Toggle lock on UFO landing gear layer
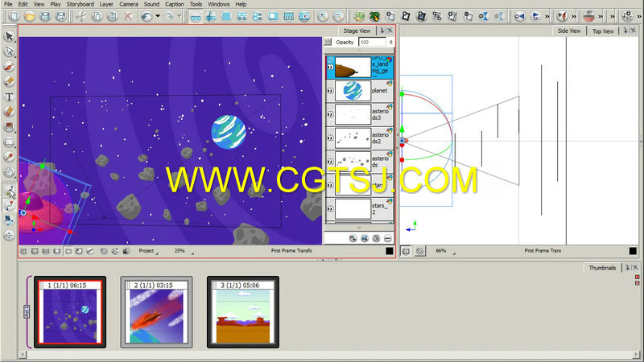Image resolution: width=644 pixels, height=362 pixels. click(331, 60)
